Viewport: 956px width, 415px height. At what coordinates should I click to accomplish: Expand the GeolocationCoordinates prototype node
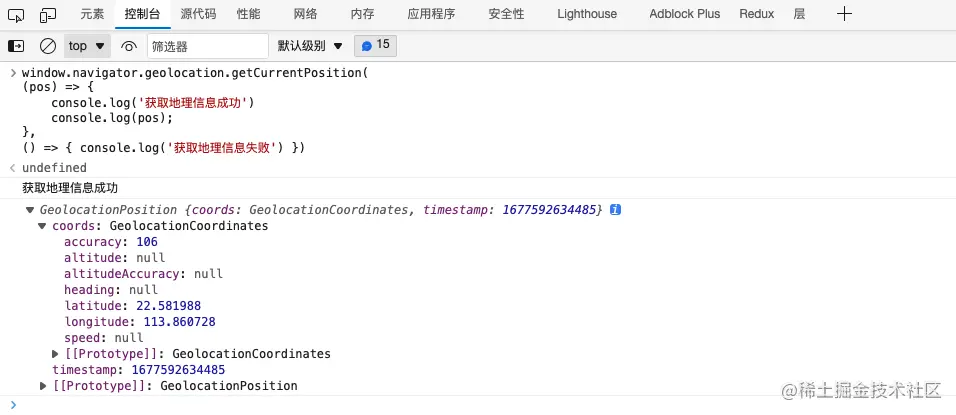click(55, 354)
